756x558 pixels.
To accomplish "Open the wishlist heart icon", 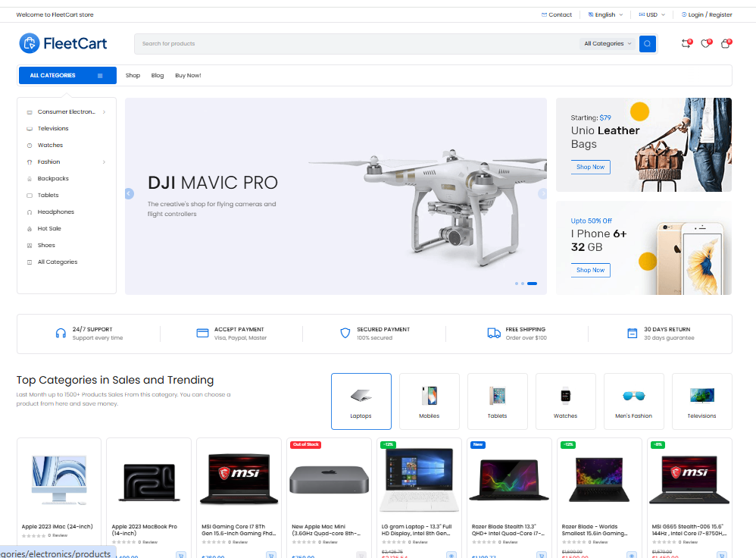I will pyautogui.click(x=705, y=44).
